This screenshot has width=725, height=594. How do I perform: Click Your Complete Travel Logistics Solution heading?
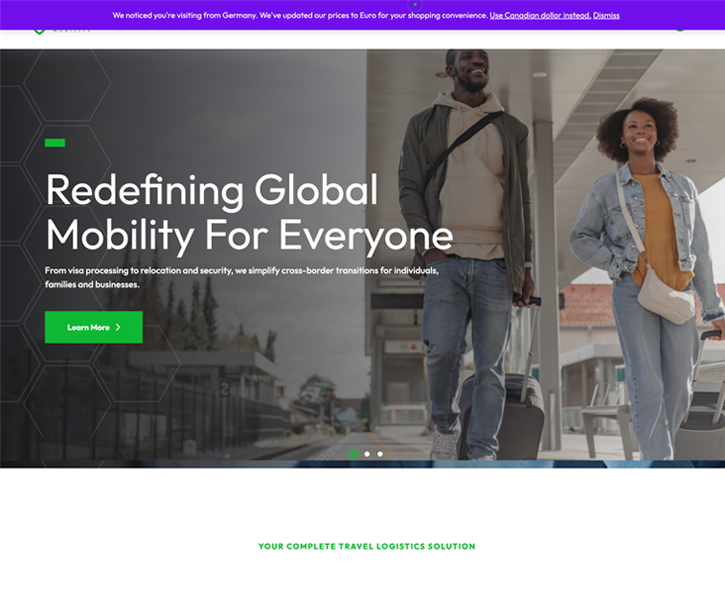coord(367,546)
